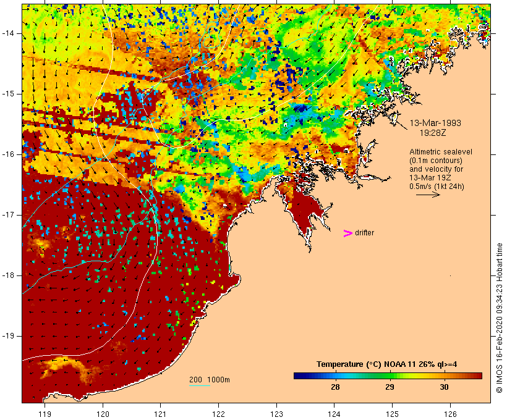Click the 30 value on the color scale

[x=444, y=387]
